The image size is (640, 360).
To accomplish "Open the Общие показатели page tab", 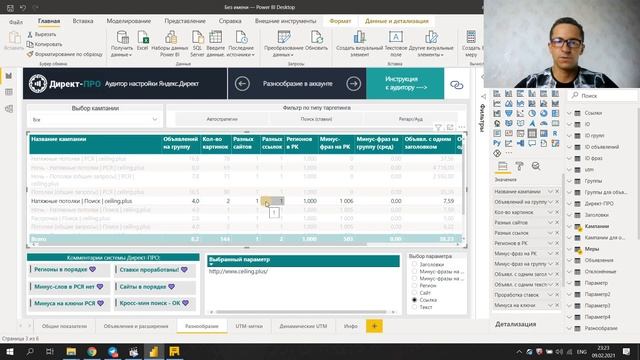I will click(x=64, y=326).
